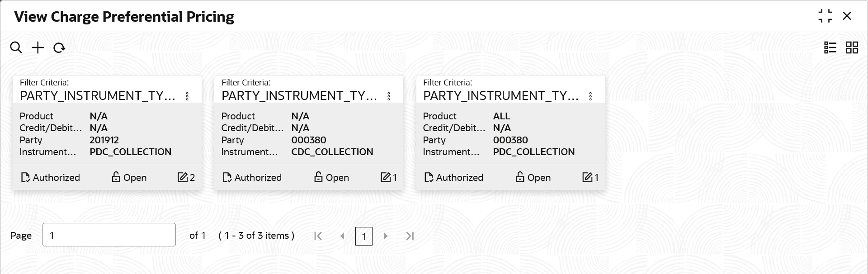
Task: Click the Page number input field
Action: tap(109, 235)
